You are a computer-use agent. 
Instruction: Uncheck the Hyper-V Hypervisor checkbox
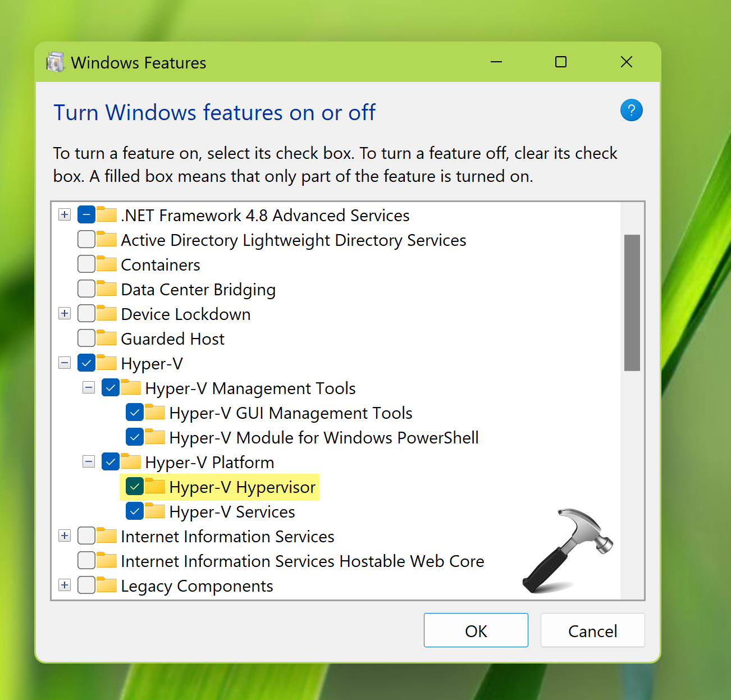click(135, 486)
